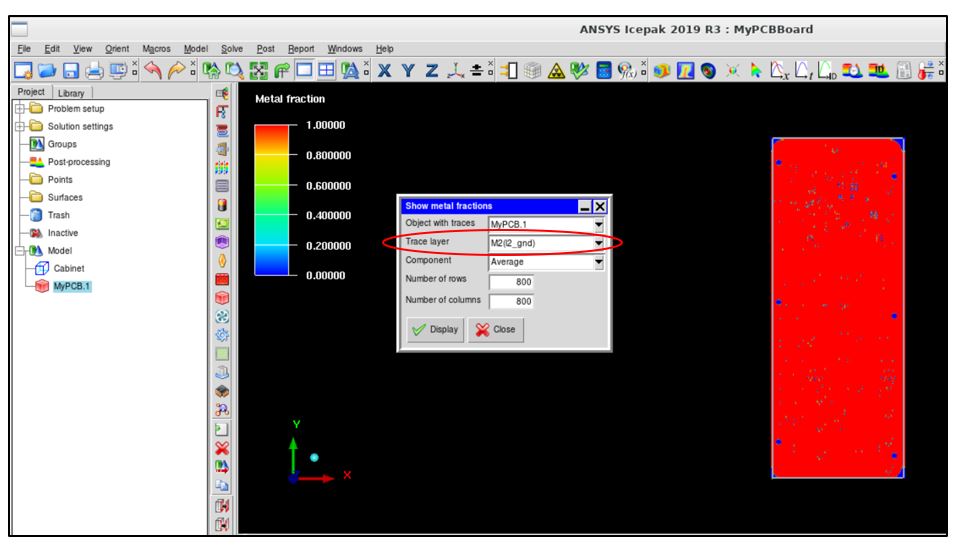Click the Run solution calculator icon
Image resolution: width=958 pixels, height=550 pixels.
604,70
